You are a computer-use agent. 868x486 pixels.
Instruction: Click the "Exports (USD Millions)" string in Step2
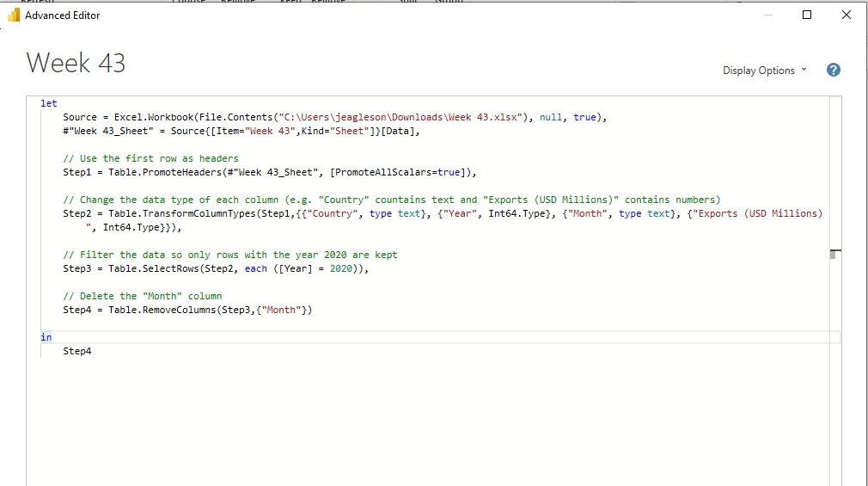pyautogui.click(x=757, y=213)
